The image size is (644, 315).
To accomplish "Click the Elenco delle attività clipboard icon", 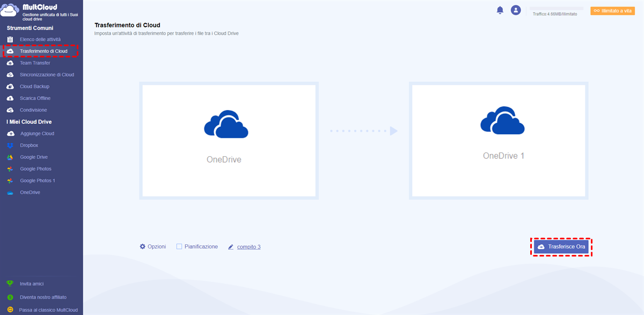I will [10, 39].
